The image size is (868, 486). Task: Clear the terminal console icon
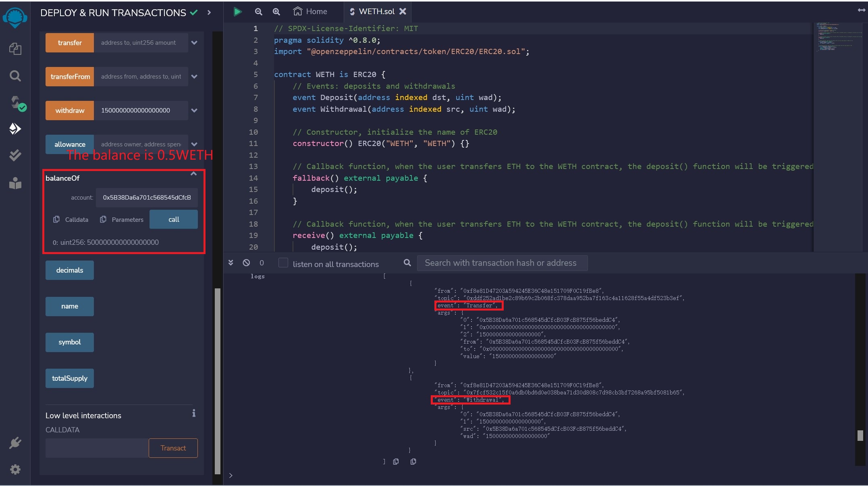pos(246,263)
